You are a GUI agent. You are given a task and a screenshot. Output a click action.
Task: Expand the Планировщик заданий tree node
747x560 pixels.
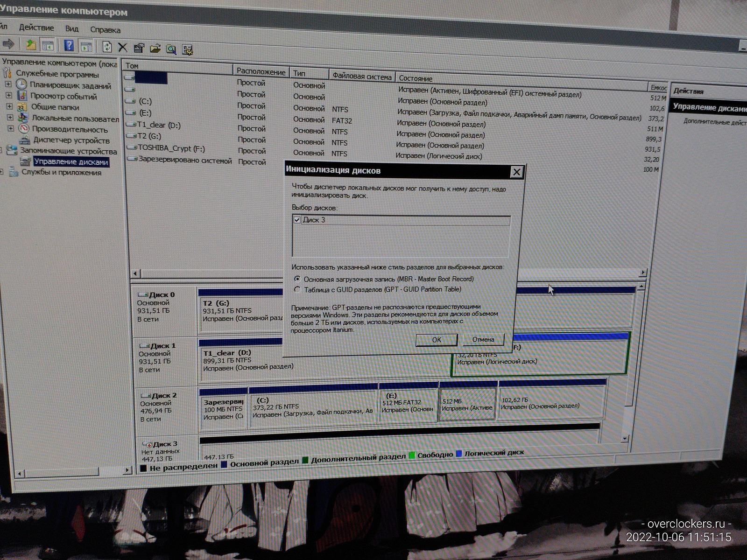coord(8,84)
